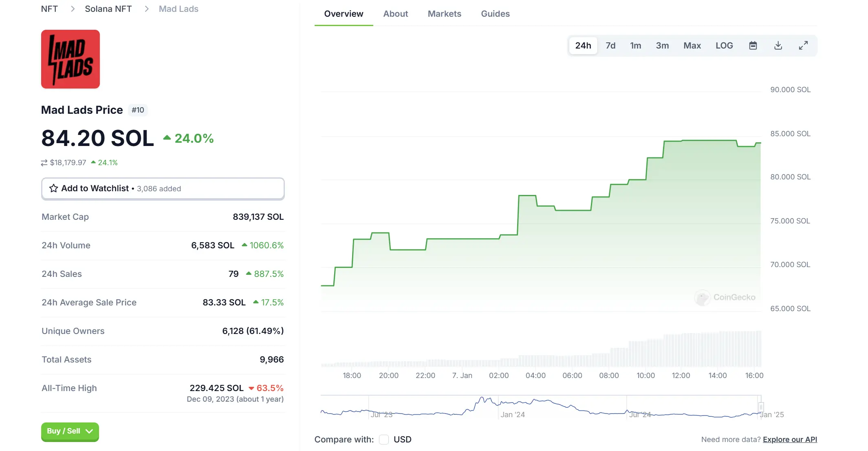The image size is (868, 451).
Task: Click the Explore our API link
Action: (x=790, y=440)
